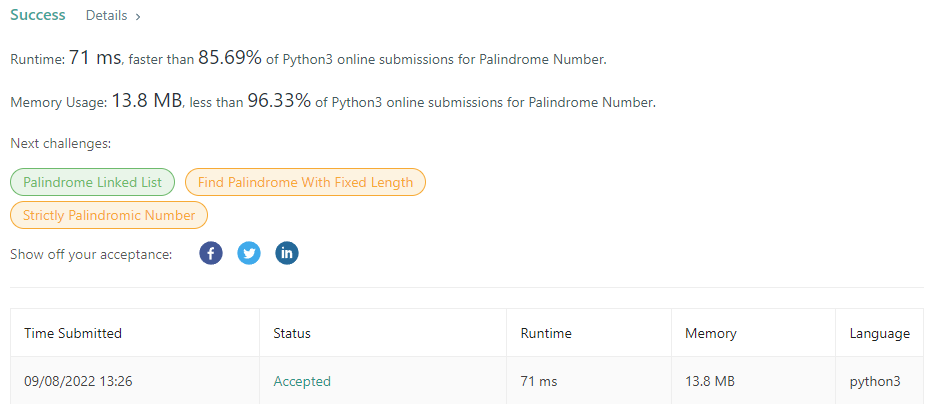Share acceptance on LinkedIn
Viewport: 925px width, 404px height.
click(287, 253)
